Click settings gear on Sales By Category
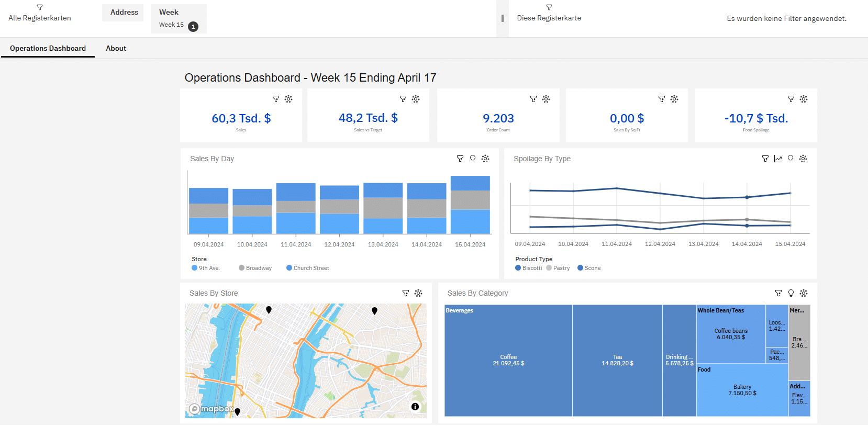The width and height of the screenshot is (868, 426). pyautogui.click(x=804, y=293)
